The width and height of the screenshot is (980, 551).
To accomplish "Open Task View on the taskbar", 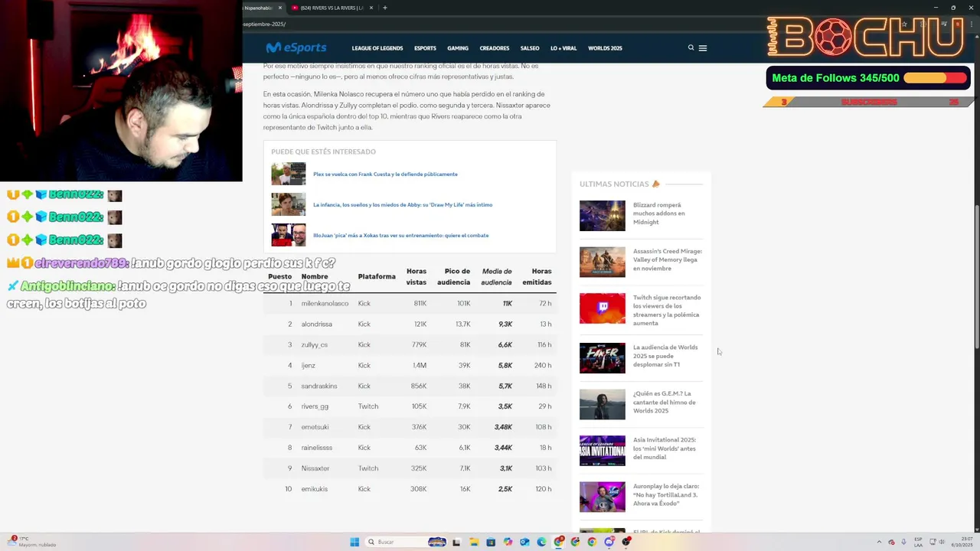I will 456,542.
